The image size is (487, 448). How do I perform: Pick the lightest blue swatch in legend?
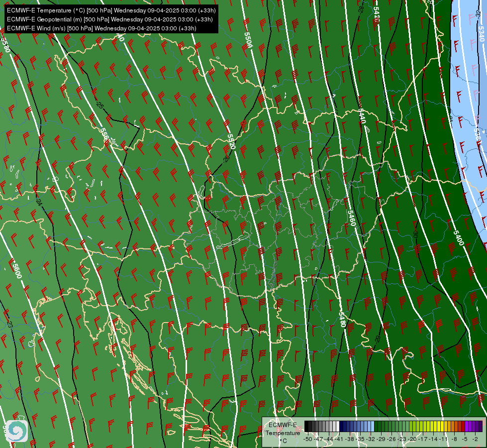(x=373, y=426)
